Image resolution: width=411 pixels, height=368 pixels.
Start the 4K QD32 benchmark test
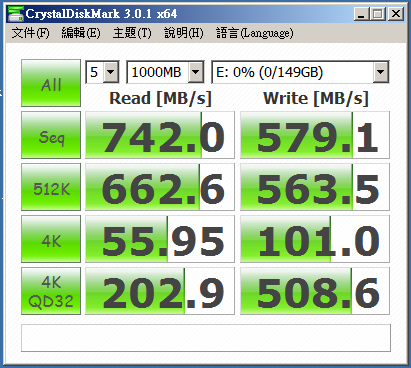[x=51, y=291]
